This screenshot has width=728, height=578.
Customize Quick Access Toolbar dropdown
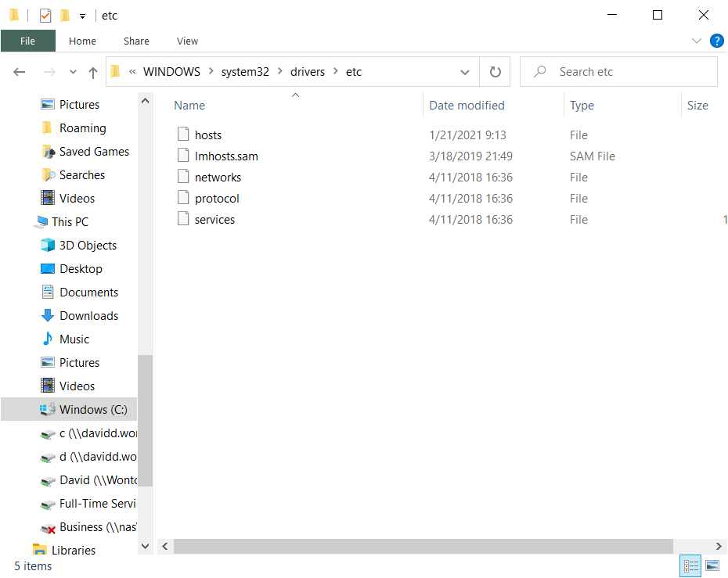pos(82,16)
